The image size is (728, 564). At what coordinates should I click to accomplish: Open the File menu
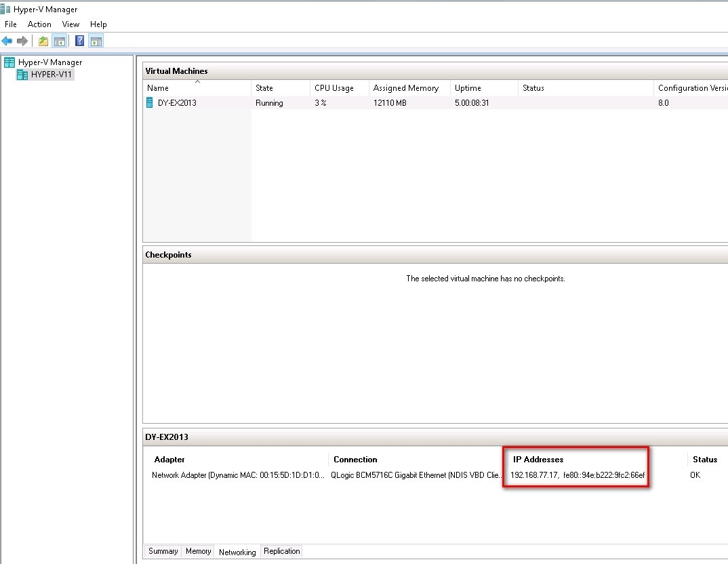11,24
